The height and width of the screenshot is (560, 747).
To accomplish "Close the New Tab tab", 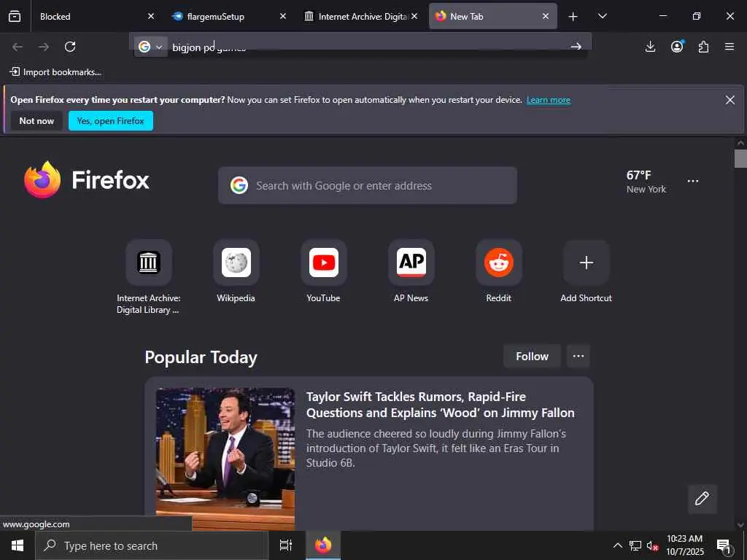I will pos(546,16).
